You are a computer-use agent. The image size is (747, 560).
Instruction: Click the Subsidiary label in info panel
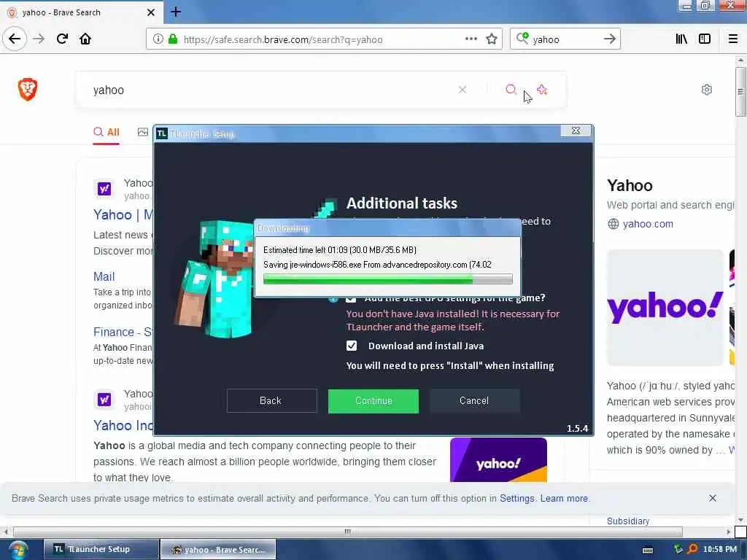click(x=628, y=521)
